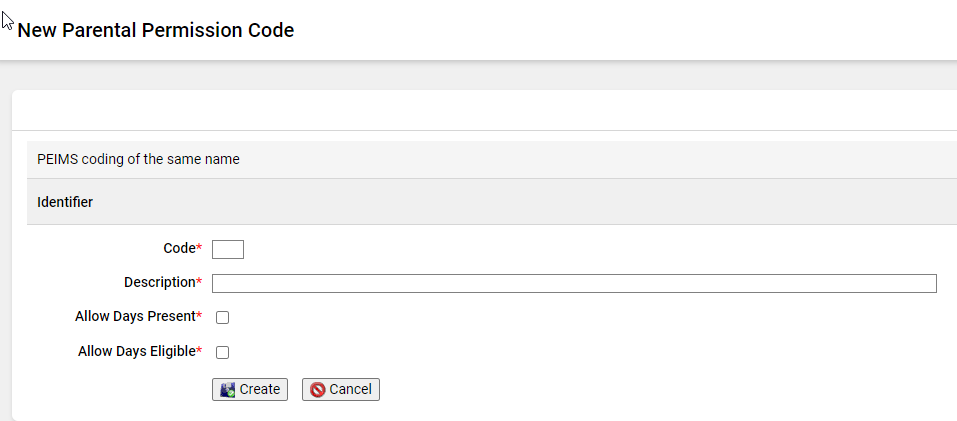Click the Code field label
The height and width of the screenshot is (421, 957).
coord(179,248)
